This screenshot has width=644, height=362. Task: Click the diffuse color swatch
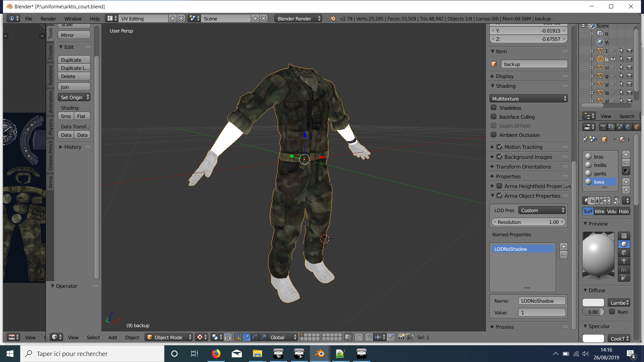(x=593, y=303)
